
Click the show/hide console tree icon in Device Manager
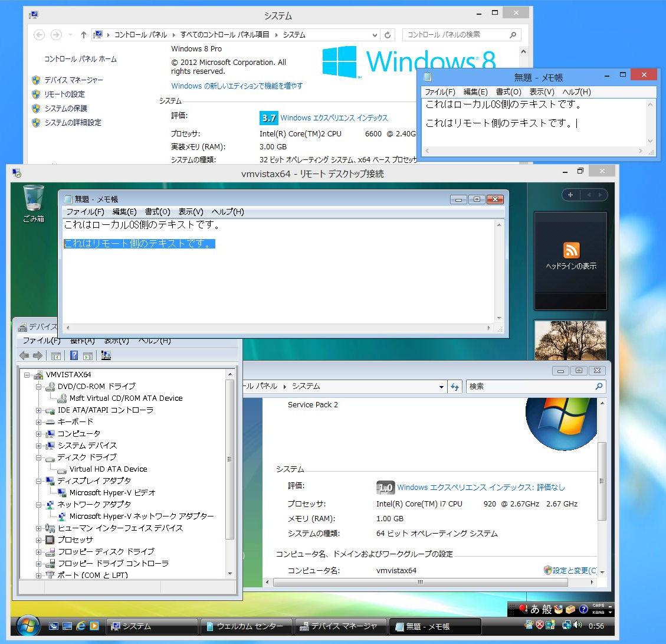tap(55, 356)
